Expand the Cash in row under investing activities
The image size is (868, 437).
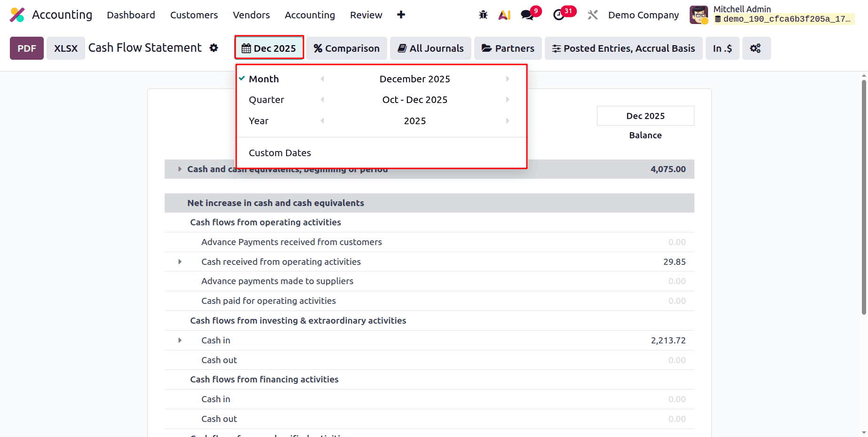[x=179, y=340]
